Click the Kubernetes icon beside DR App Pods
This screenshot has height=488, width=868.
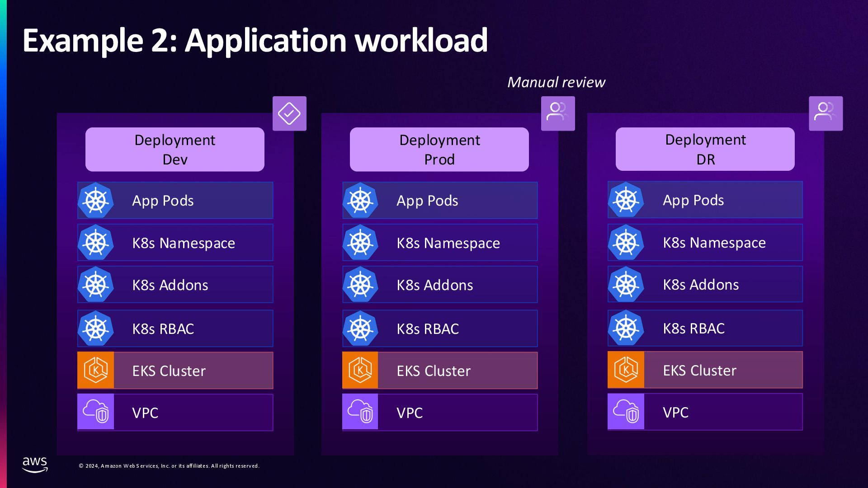pos(626,200)
